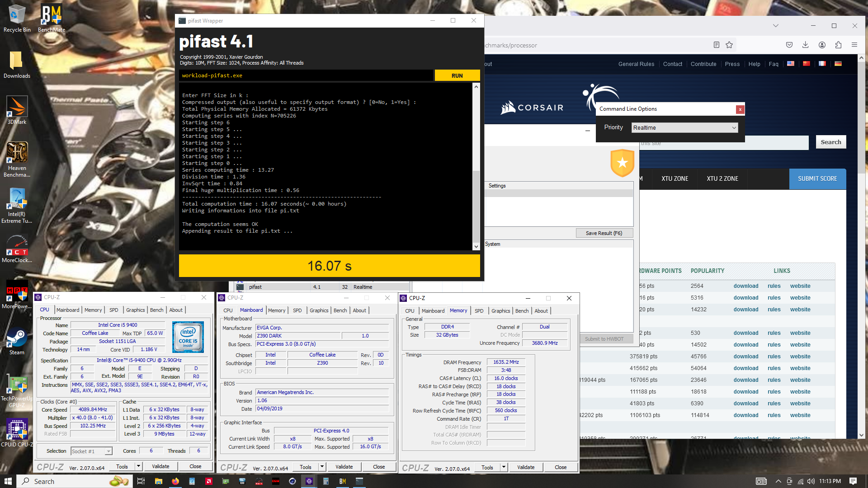This screenshot has width=868, height=488.
Task: Toggle Firefox reader view icon
Action: click(x=717, y=45)
